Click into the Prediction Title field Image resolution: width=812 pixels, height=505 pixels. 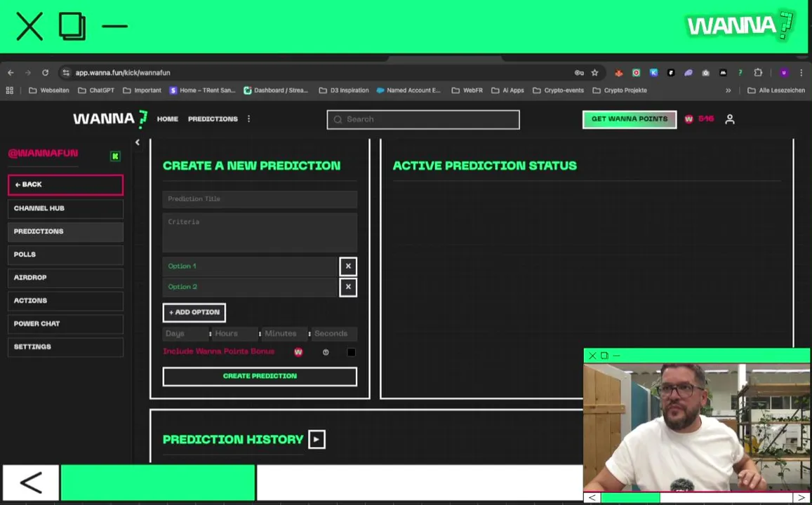[260, 199]
